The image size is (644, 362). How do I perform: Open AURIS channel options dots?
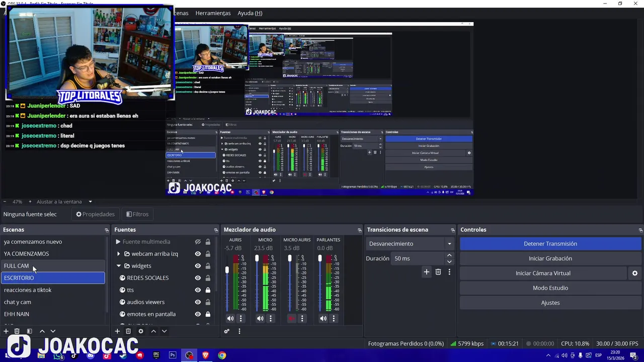pyautogui.click(x=240, y=318)
